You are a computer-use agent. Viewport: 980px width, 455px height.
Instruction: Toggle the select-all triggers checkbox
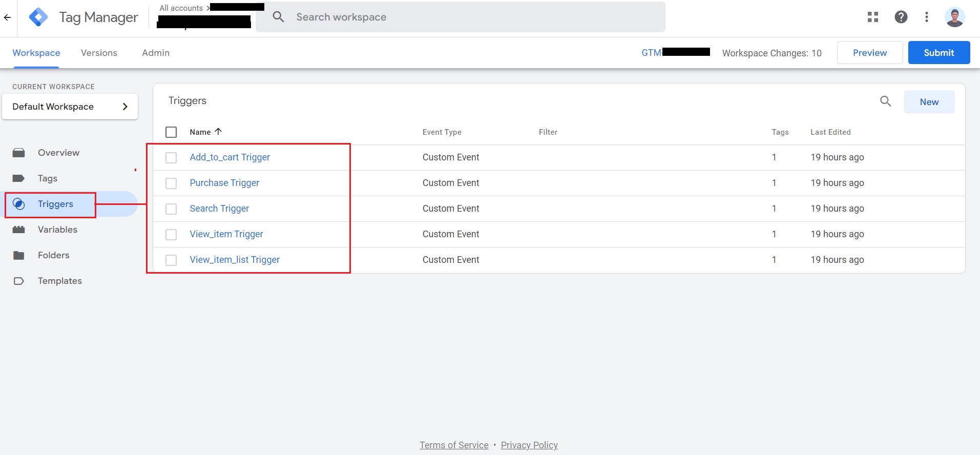171,132
